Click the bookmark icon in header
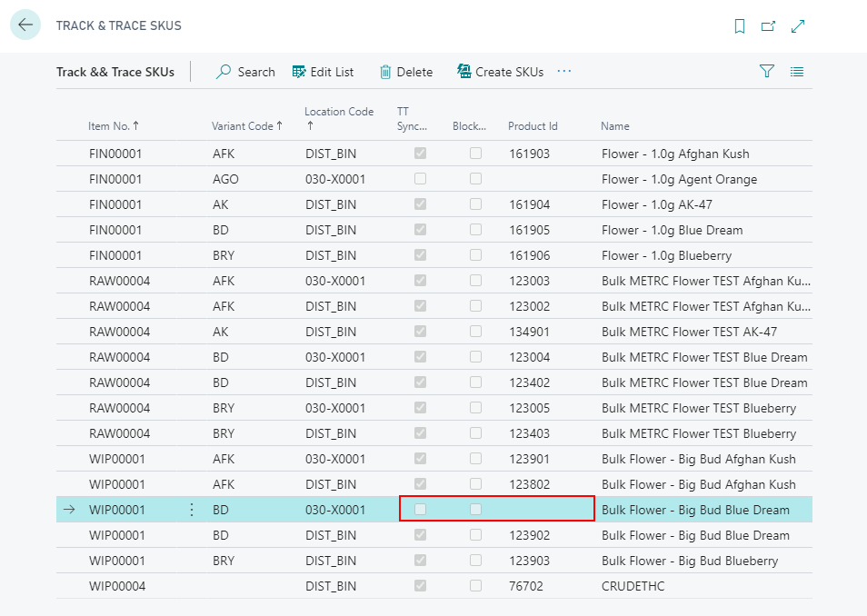 [740, 26]
